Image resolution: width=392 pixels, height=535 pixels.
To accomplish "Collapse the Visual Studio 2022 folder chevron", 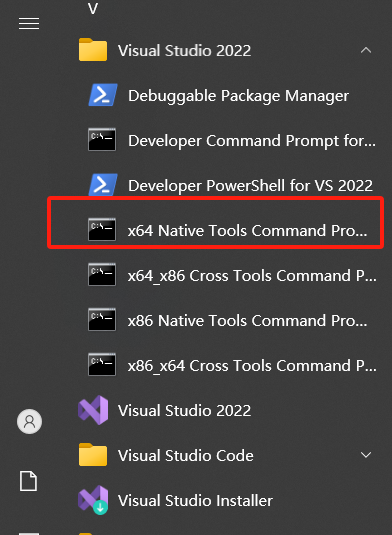I will 366,50.
